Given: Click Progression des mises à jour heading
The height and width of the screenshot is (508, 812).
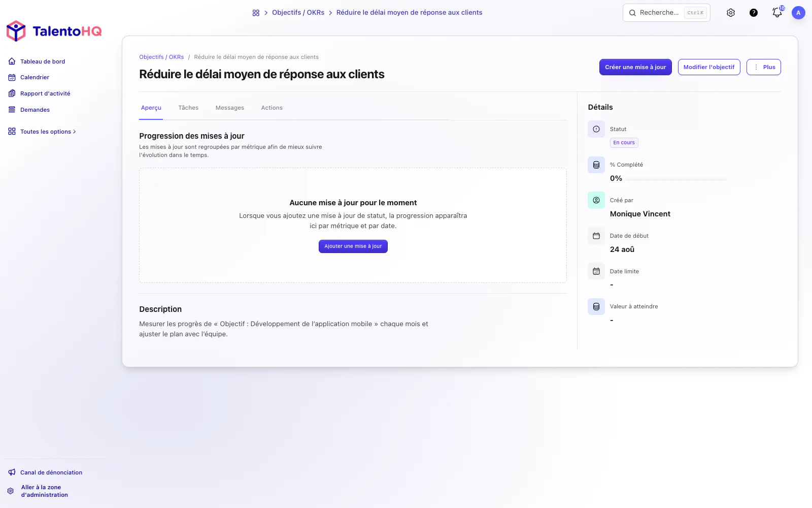Looking at the screenshot, I should point(192,136).
